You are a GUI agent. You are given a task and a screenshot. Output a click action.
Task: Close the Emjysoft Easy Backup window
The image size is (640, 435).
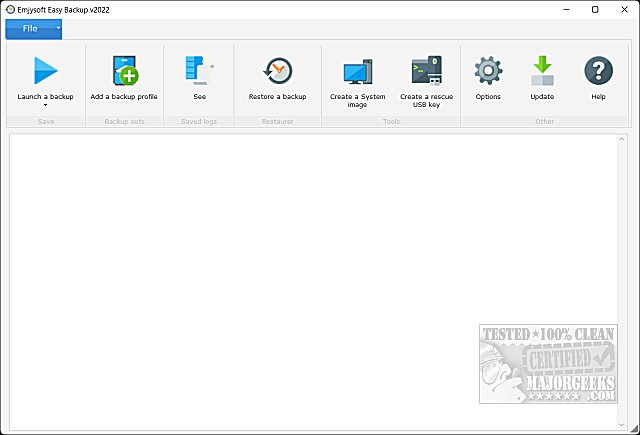pos(624,9)
